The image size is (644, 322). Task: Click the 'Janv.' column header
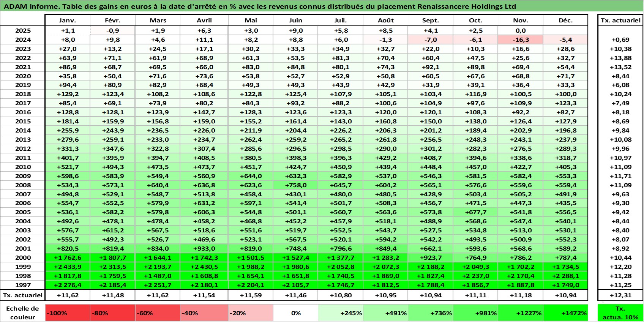pos(68,21)
